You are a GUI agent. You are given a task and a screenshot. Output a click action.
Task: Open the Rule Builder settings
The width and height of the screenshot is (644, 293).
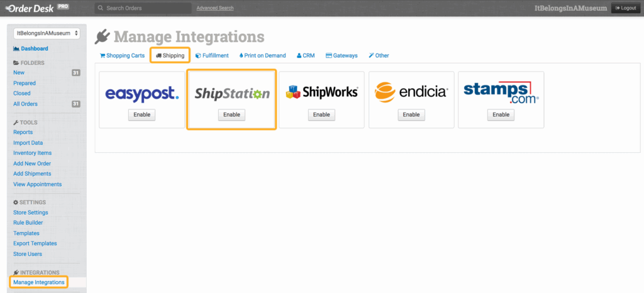pos(28,223)
